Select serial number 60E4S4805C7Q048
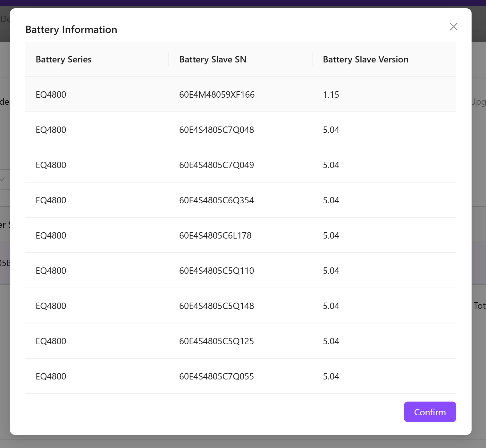The image size is (486, 448). point(216,130)
